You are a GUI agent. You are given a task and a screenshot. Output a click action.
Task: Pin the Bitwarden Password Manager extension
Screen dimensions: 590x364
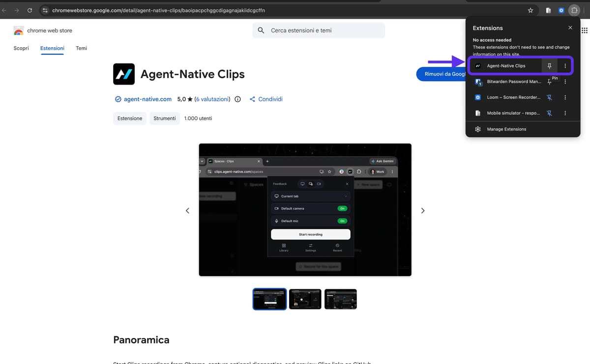[x=549, y=82]
